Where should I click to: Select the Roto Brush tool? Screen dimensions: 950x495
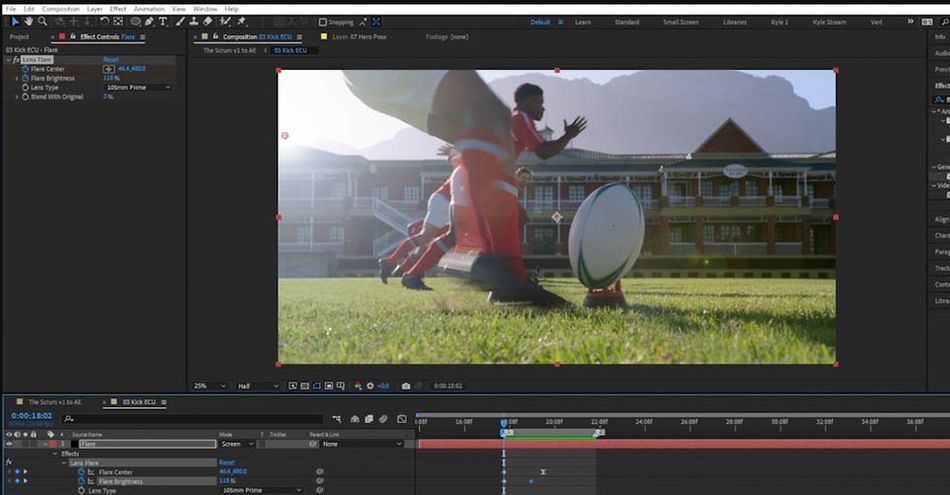pos(225,22)
